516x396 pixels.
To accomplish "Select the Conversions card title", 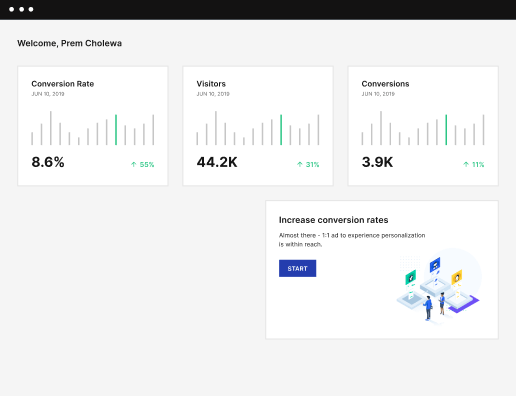I will pyautogui.click(x=385, y=84).
